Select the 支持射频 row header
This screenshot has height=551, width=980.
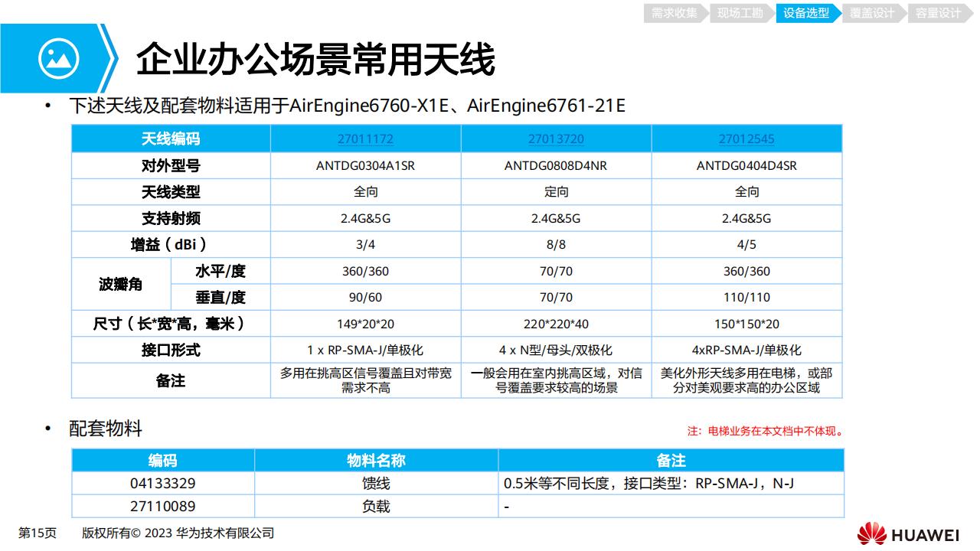[x=171, y=218]
